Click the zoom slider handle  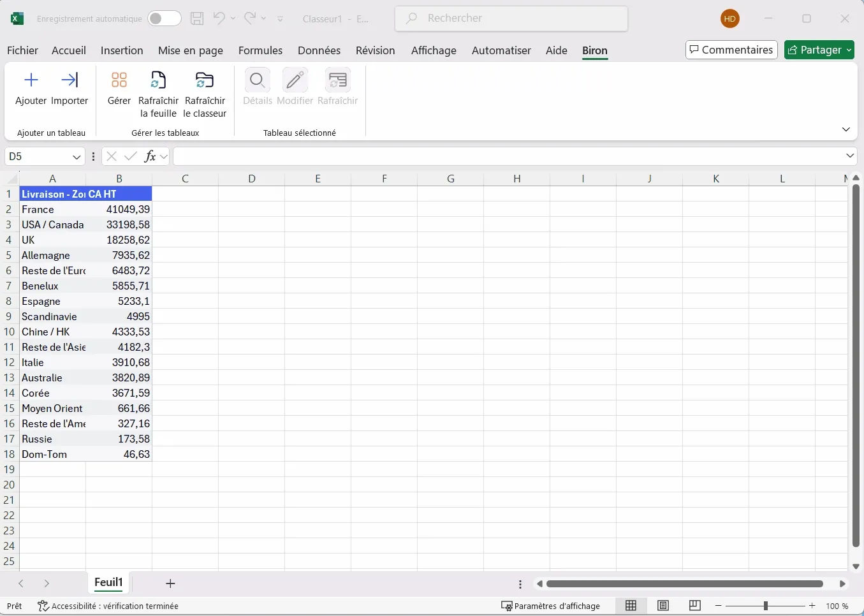766,606
